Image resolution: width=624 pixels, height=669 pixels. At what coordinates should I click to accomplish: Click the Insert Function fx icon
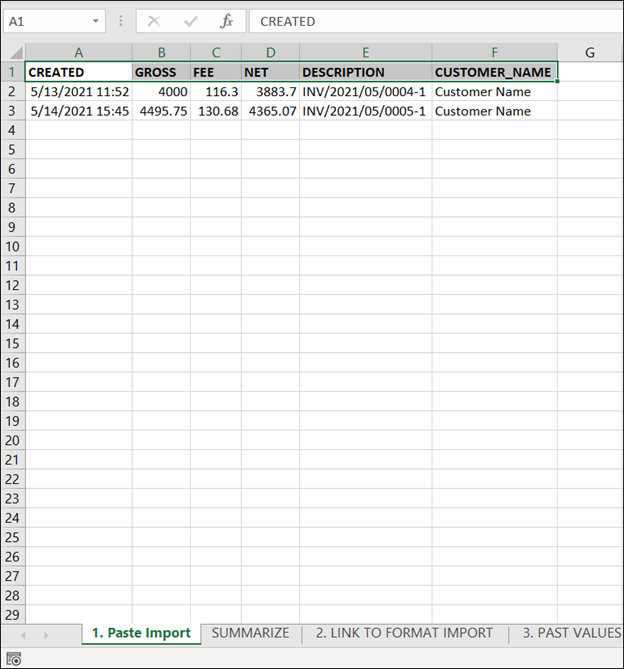226,21
